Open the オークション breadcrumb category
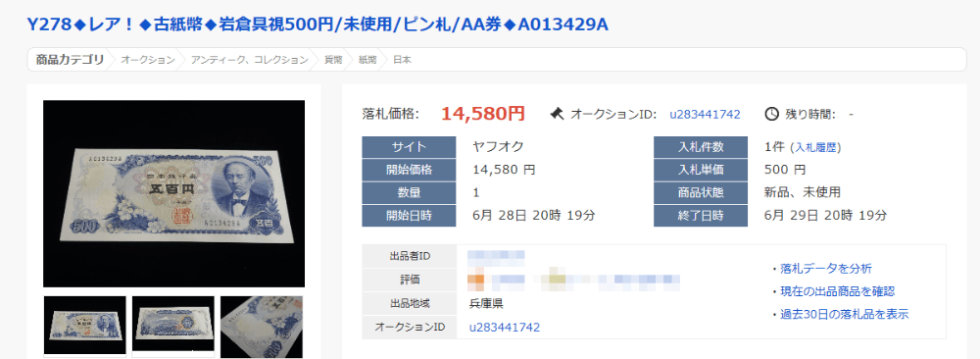980x359 pixels. [148, 60]
